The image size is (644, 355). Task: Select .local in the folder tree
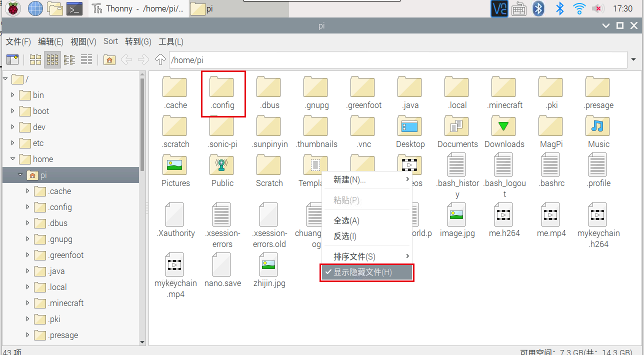tap(57, 287)
